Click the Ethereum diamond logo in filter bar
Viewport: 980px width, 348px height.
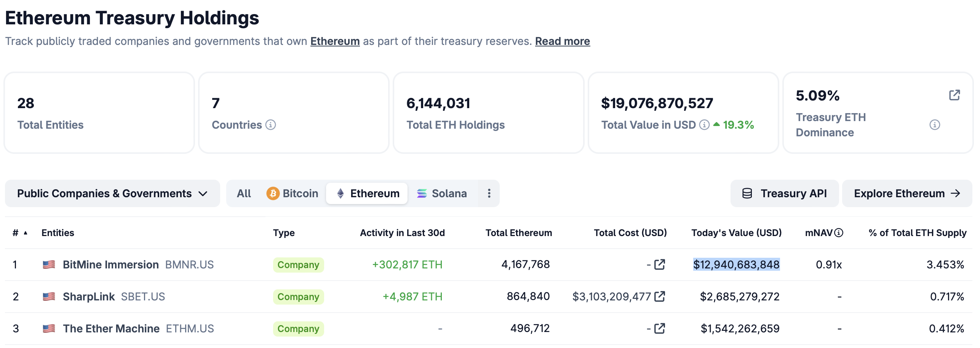[x=341, y=193]
